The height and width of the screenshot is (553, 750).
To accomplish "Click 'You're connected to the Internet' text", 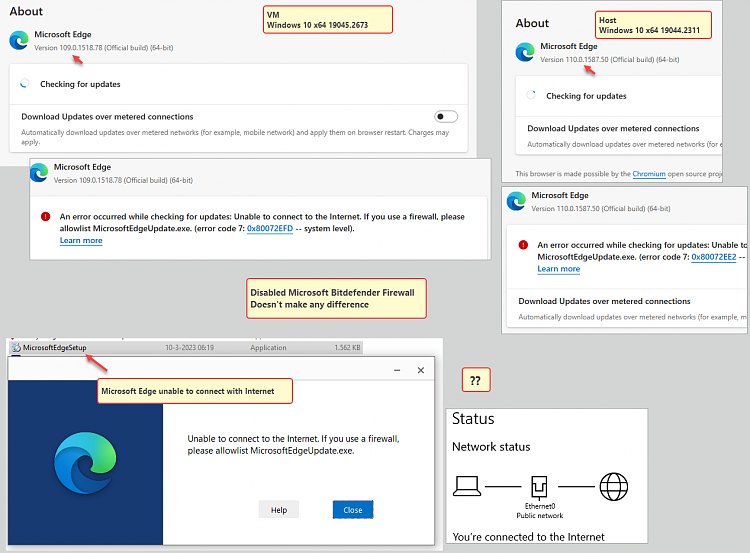I will 529,537.
